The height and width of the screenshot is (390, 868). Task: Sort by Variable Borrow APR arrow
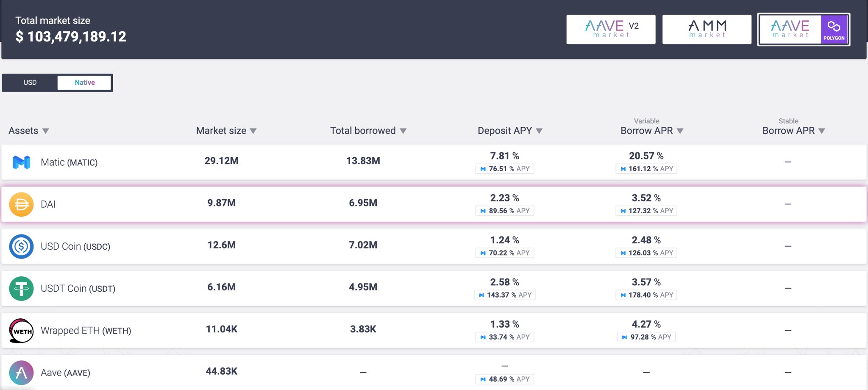tap(680, 131)
